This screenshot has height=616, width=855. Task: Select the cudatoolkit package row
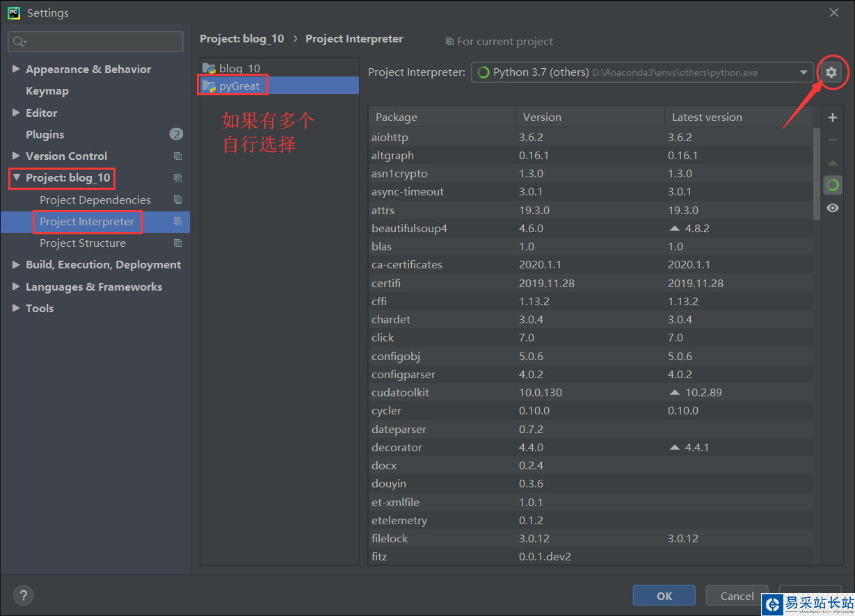click(591, 392)
